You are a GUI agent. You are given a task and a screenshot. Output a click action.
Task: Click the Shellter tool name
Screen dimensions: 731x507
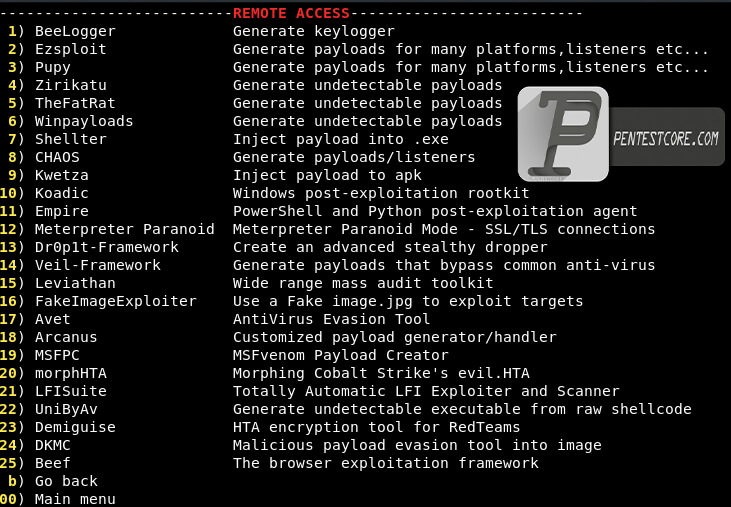tap(71, 139)
